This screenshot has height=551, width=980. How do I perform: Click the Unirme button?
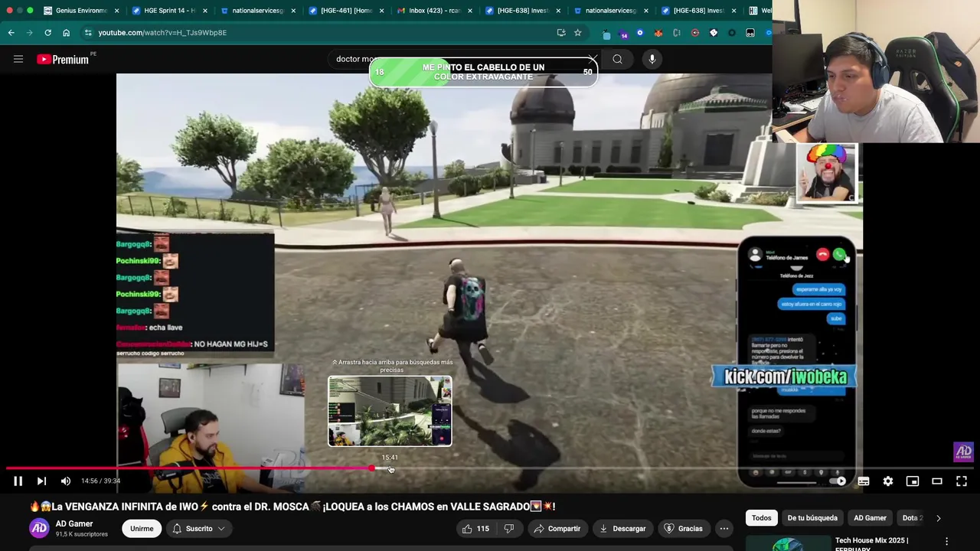pyautogui.click(x=142, y=528)
